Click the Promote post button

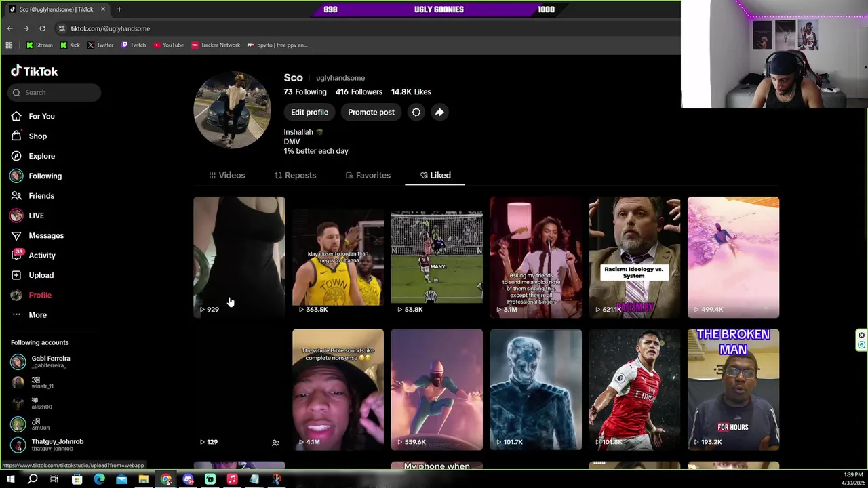371,112
